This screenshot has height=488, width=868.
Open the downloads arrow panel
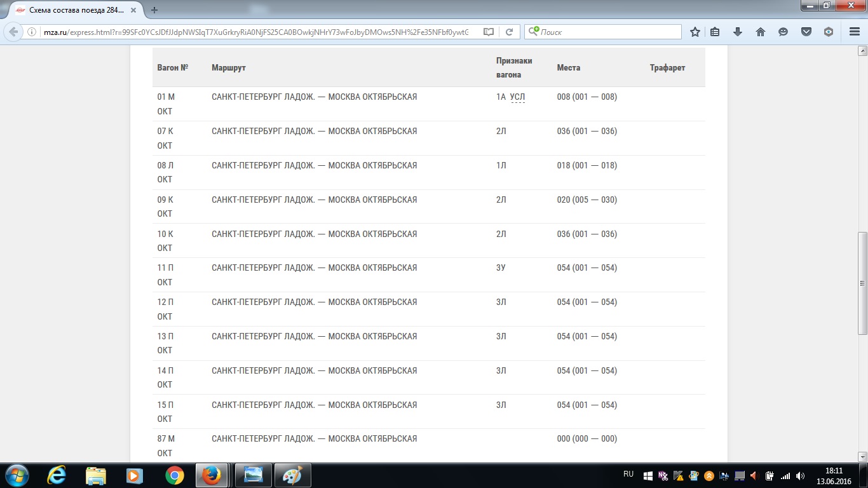(738, 32)
